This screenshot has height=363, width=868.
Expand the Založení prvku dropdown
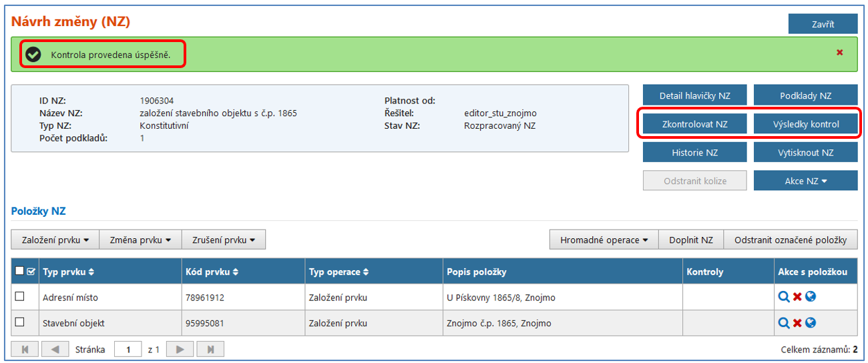click(55, 240)
